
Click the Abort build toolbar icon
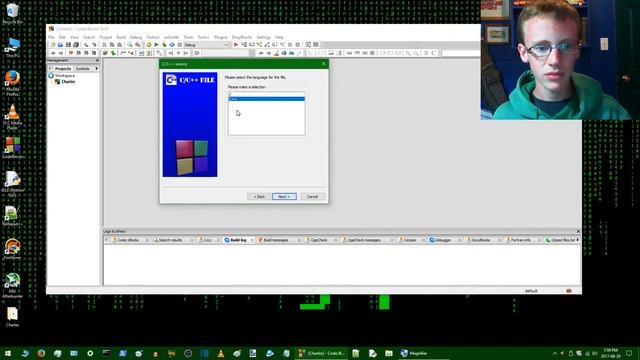180,44
